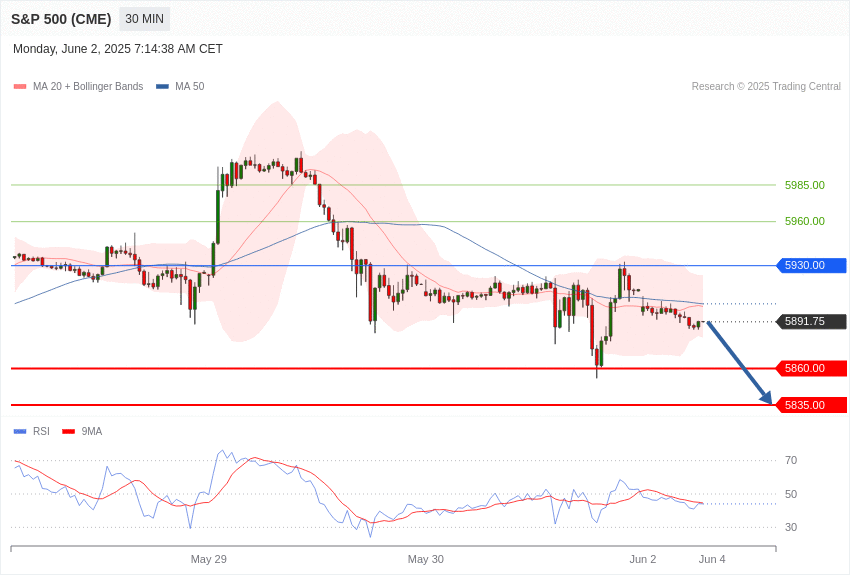This screenshot has width=850, height=576.
Task: Click the red 5835.00 target price tag
Action: click(812, 405)
